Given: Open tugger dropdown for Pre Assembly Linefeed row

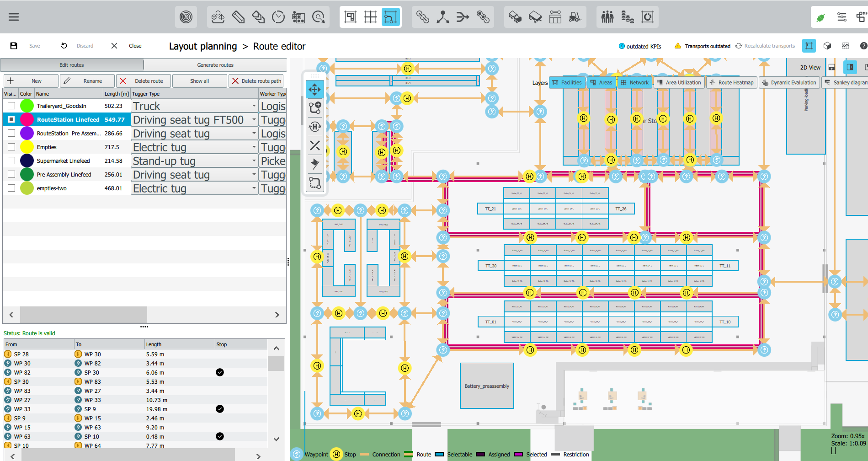Looking at the screenshot, I should pos(195,174).
